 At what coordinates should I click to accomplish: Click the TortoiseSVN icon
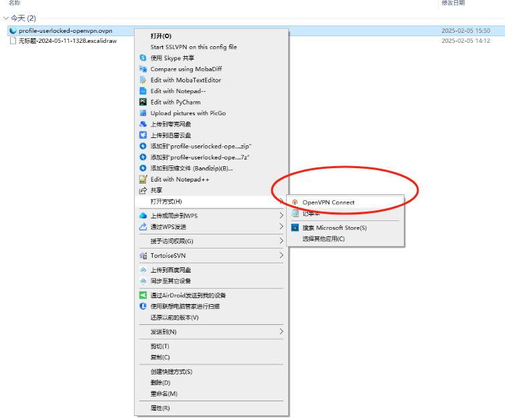pyautogui.click(x=143, y=256)
